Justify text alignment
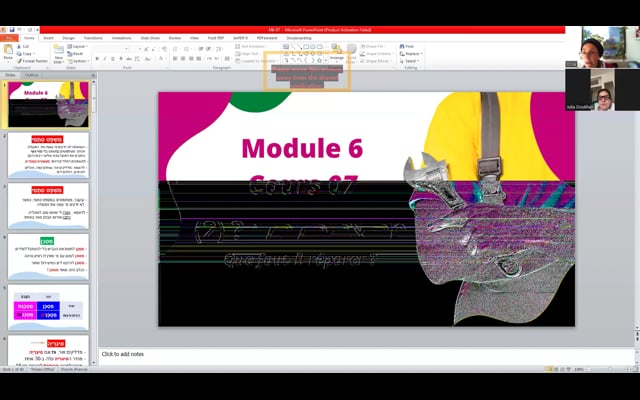 click(199, 59)
